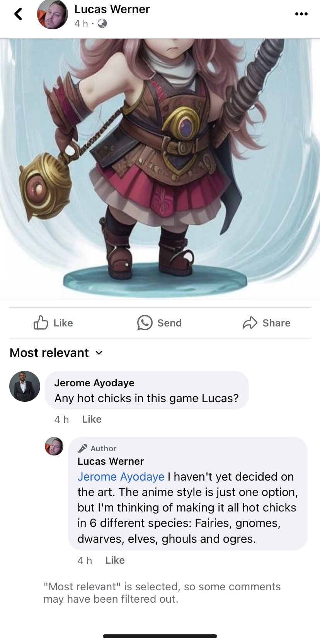320x644 pixels.
Task: Tap Jerome Ayodaye's commenter name
Action: (x=94, y=383)
